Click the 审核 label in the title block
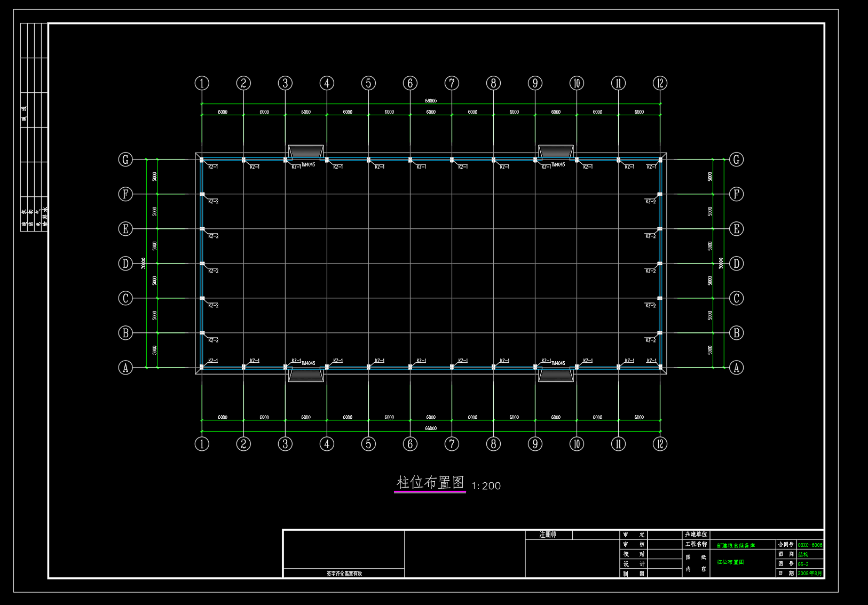This screenshot has width=868, height=605. (634, 545)
